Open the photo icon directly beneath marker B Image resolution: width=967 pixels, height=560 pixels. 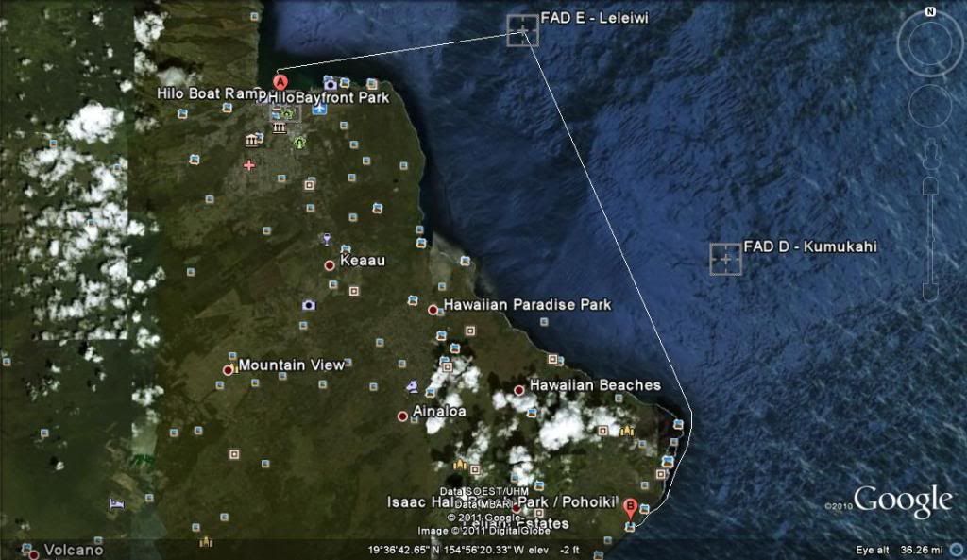click(x=630, y=526)
